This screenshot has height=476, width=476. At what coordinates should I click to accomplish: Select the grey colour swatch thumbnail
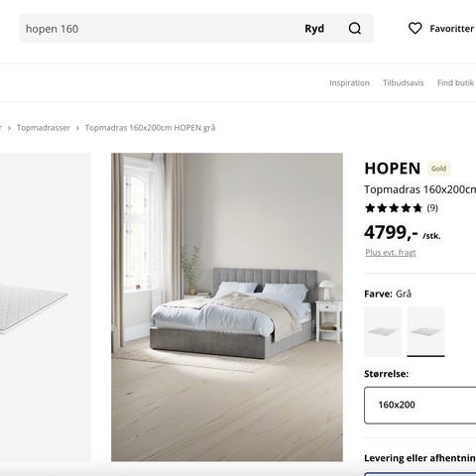pos(425,331)
